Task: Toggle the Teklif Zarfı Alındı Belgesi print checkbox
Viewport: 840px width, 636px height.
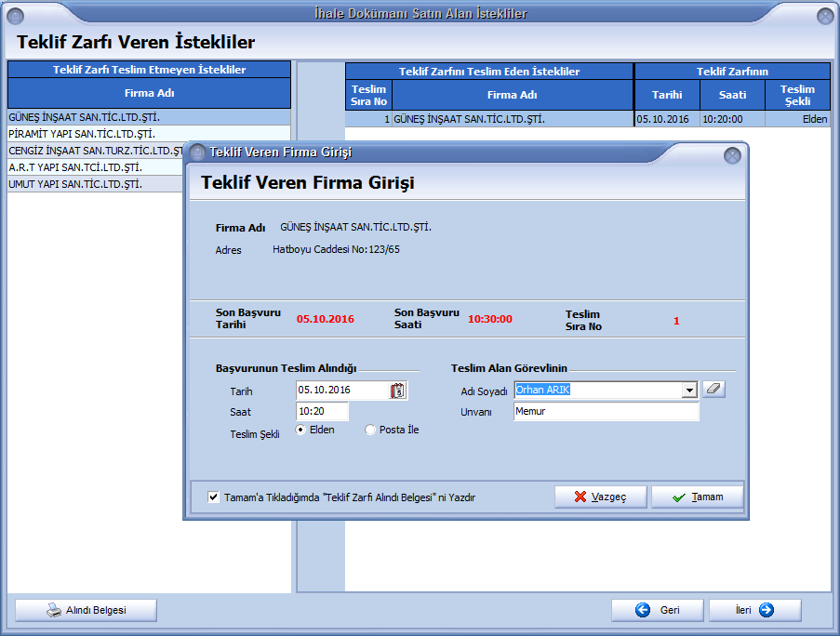Action: coord(214,497)
